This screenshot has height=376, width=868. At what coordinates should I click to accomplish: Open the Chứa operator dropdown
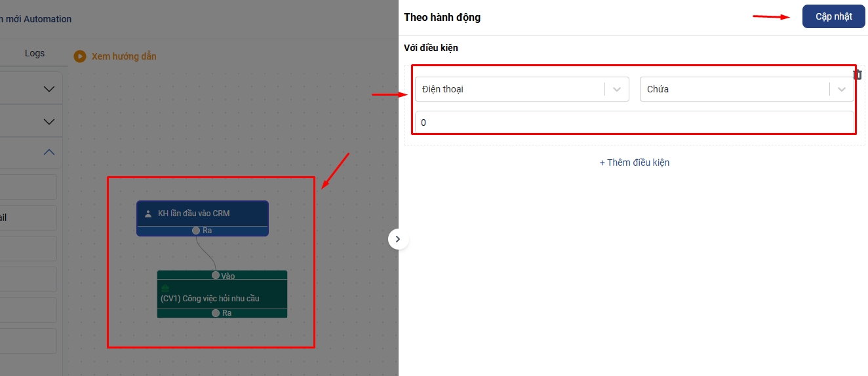tap(735, 89)
